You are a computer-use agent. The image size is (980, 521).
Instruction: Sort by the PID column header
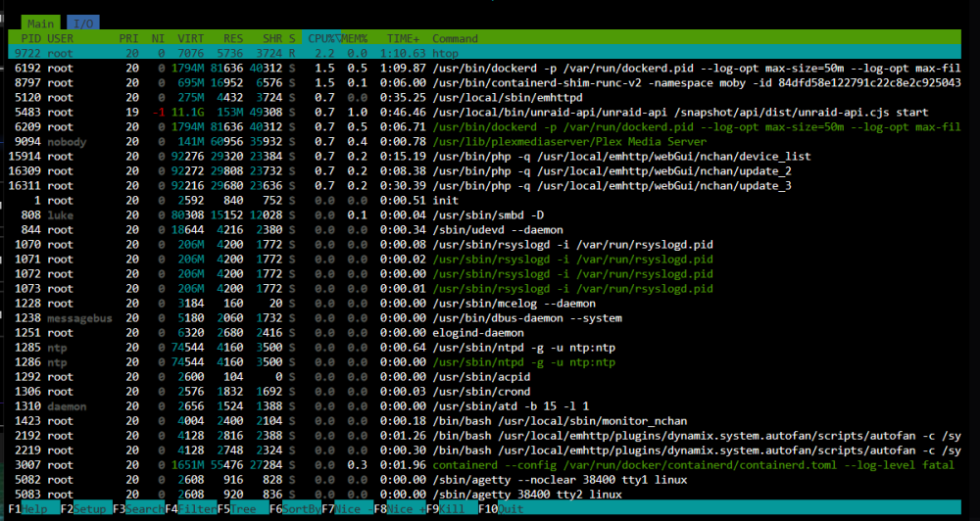coord(30,39)
